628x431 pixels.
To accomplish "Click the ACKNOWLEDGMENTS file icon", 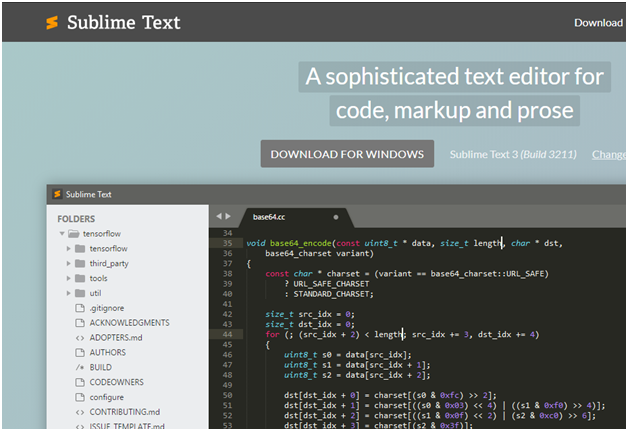I will 80,323.
